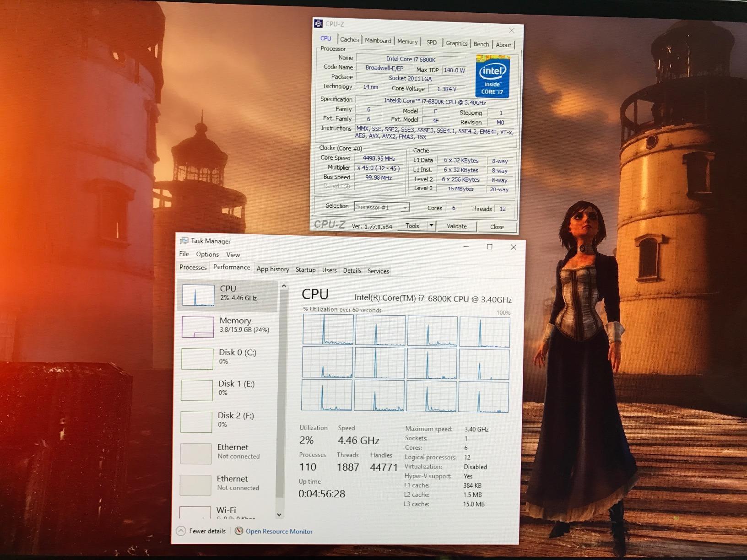Close the Task Manager window
The width and height of the screenshot is (747, 560).
(x=513, y=247)
